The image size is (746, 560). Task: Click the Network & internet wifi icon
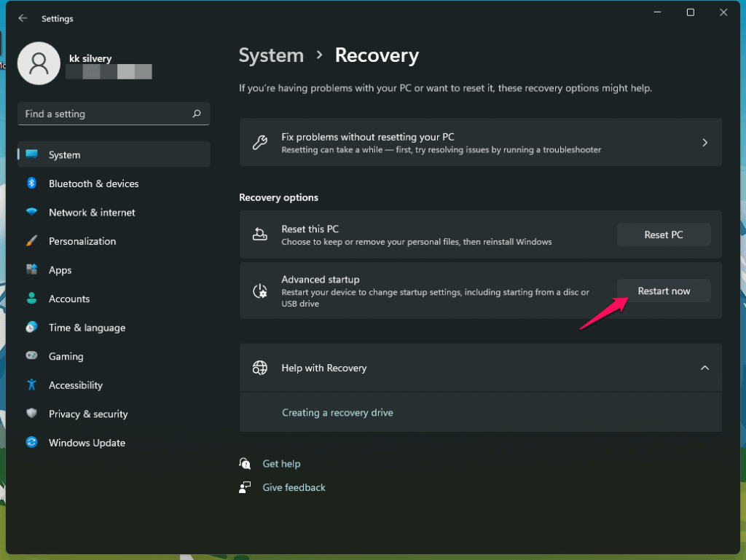click(31, 213)
